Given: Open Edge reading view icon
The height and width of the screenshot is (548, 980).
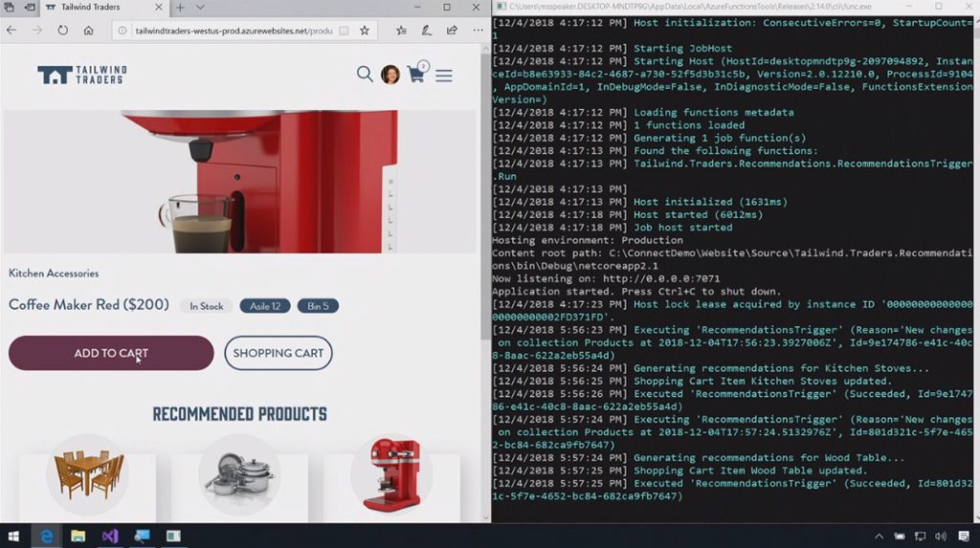Looking at the screenshot, I should point(344,31).
